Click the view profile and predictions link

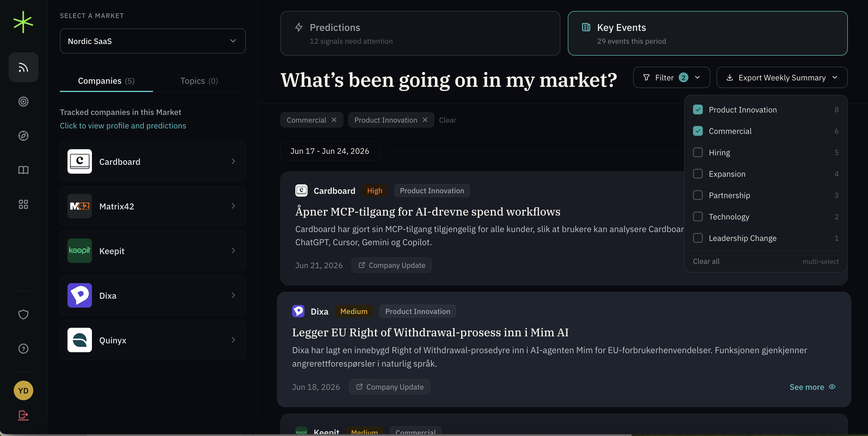coord(123,125)
